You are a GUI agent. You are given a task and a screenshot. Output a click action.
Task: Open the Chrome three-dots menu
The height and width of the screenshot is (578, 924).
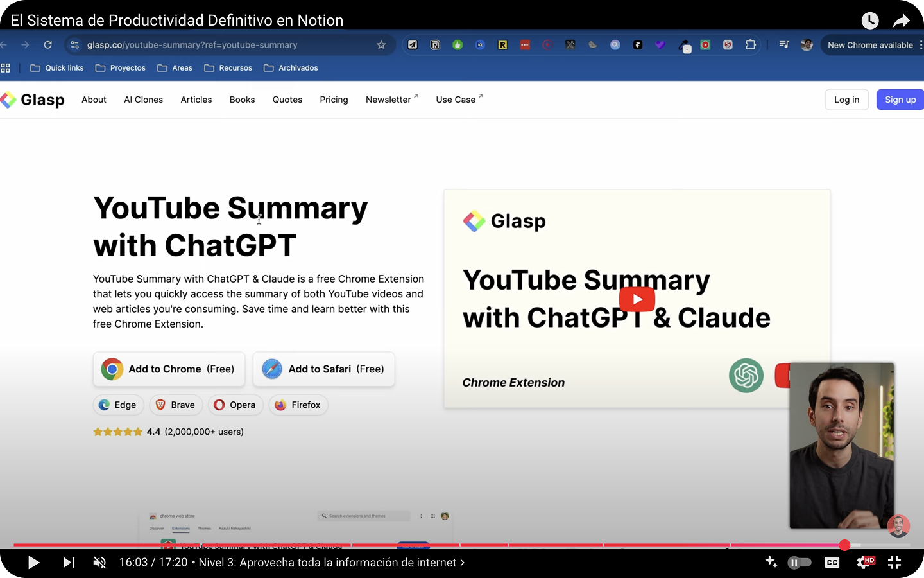(x=920, y=45)
